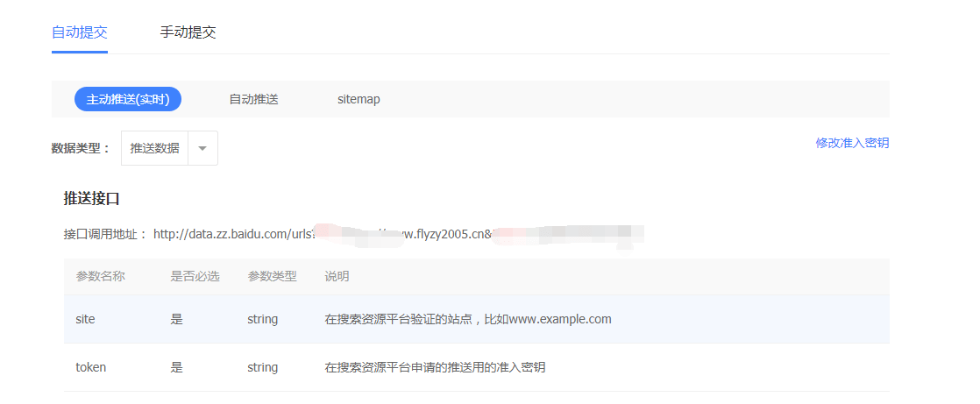Select the site parameter row
The width and height of the screenshot is (980, 404).
(x=476, y=319)
